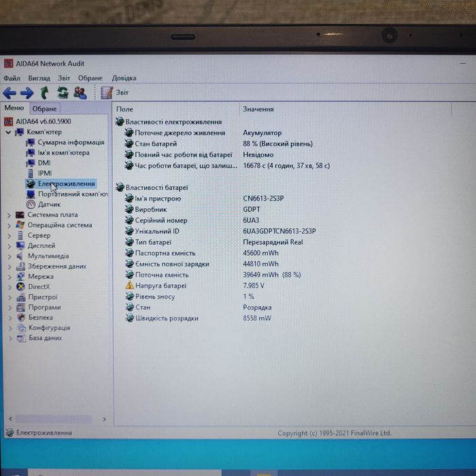Click the sidebar horizontal scrollbar thumb

coord(54,420)
